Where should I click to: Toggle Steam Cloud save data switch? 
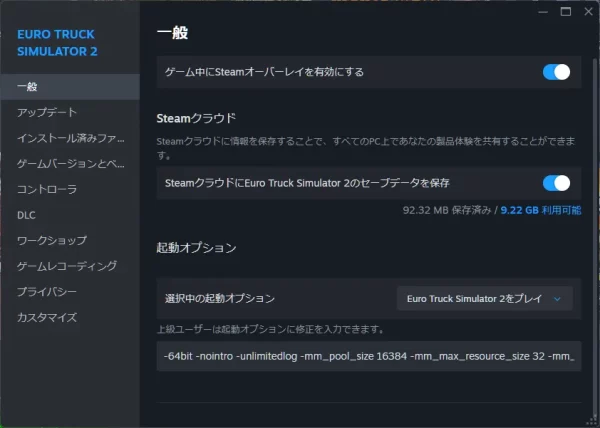(x=556, y=183)
